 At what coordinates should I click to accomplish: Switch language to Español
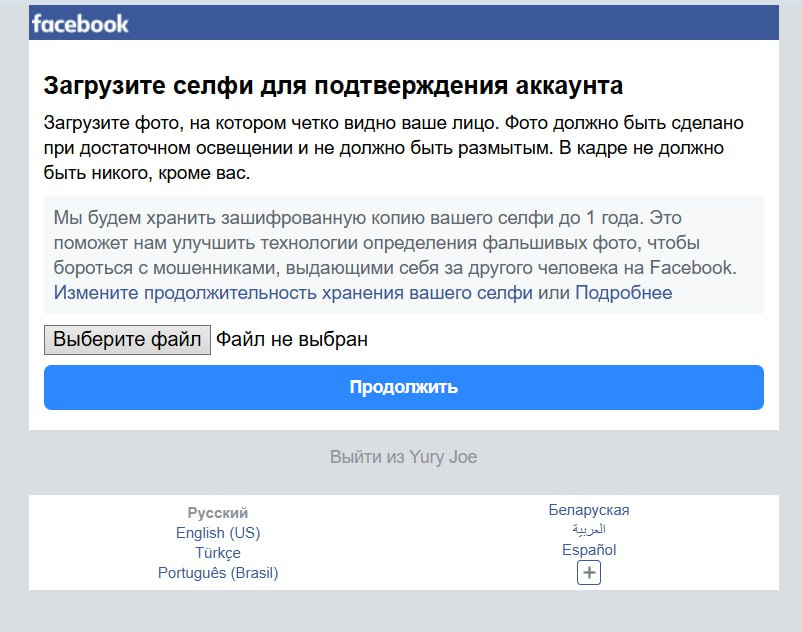(589, 550)
